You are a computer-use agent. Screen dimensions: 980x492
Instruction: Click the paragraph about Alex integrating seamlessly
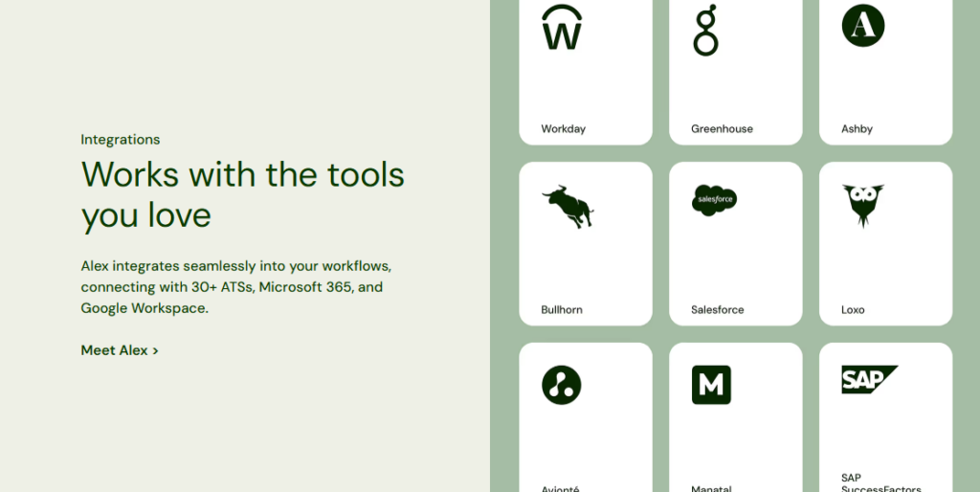236,287
